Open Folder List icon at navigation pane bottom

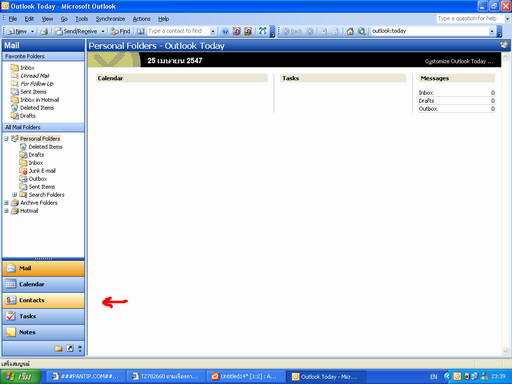(59, 348)
